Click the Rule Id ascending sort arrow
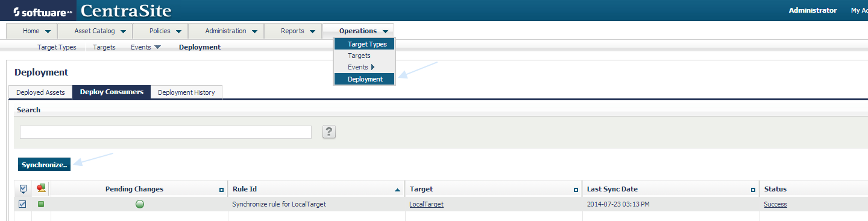The image size is (868, 221). click(x=397, y=190)
